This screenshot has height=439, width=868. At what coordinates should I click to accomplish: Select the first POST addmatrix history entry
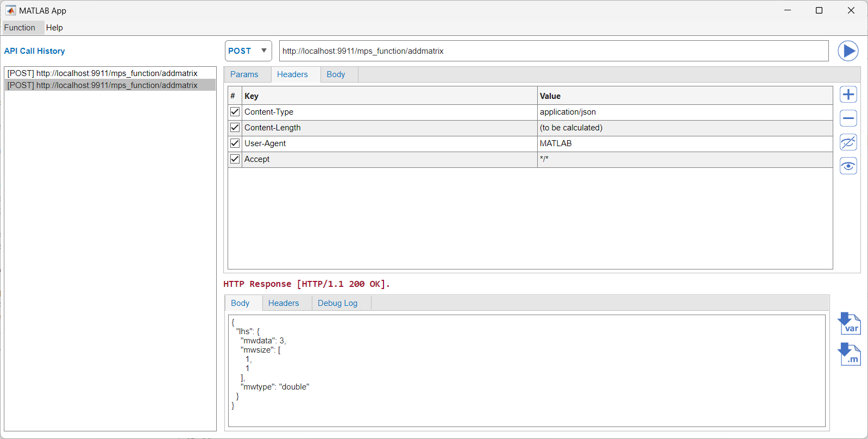(110, 73)
